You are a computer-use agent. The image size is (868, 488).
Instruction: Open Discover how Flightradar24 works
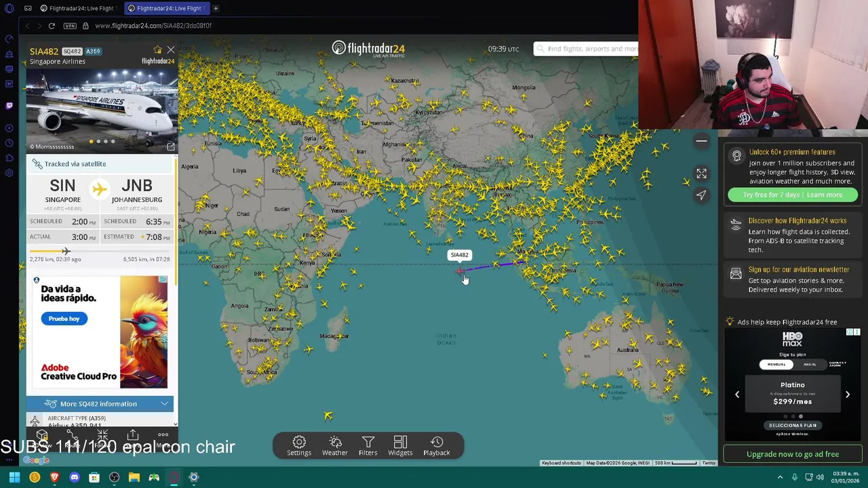[x=792, y=235]
